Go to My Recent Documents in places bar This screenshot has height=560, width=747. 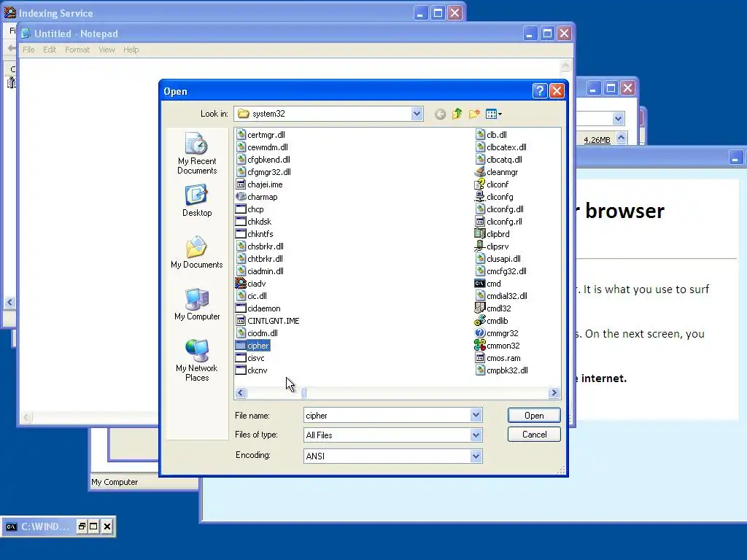[197, 153]
